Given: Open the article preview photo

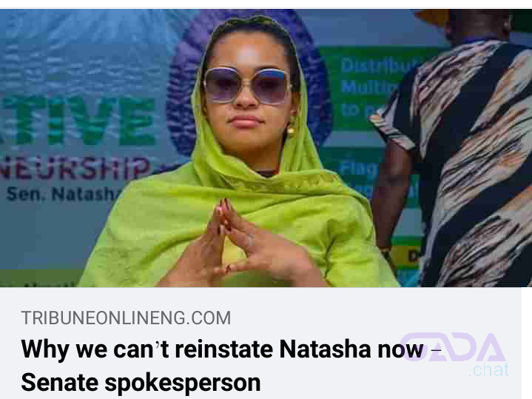Looking at the screenshot, I should (x=266, y=148).
